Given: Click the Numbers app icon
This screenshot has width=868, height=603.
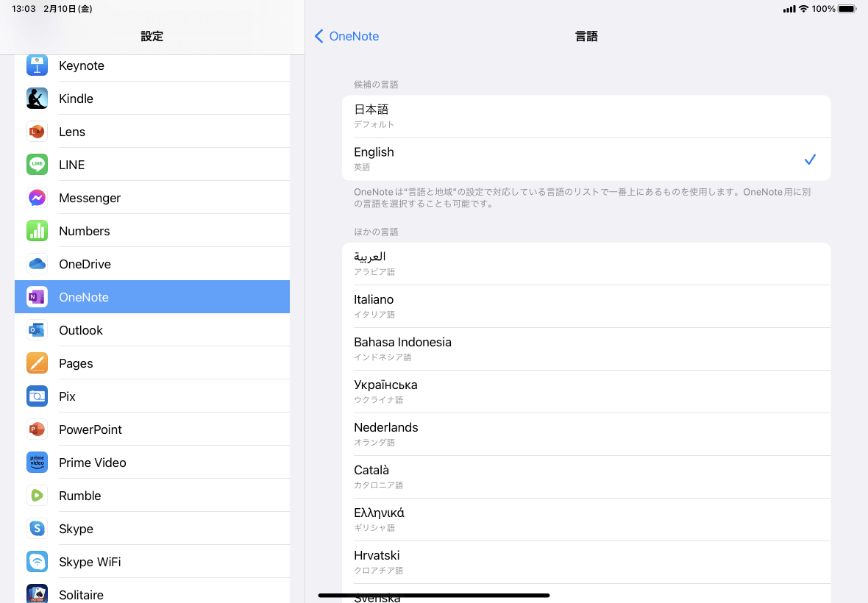Looking at the screenshot, I should pos(37,230).
